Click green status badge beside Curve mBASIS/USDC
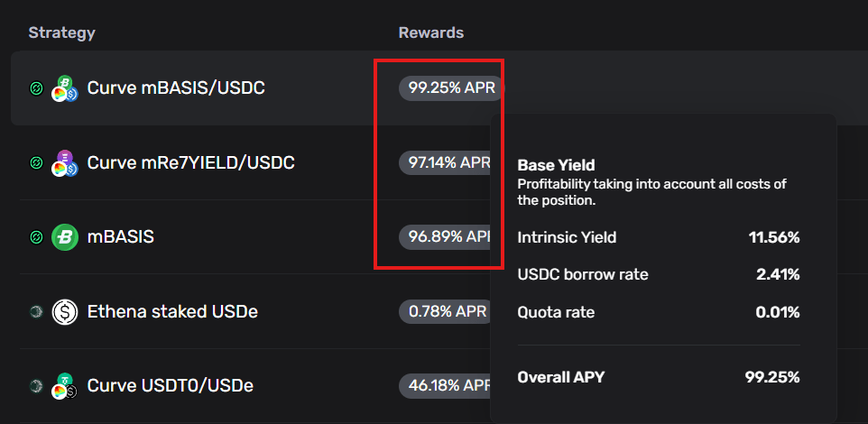This screenshot has height=424, width=868. (36, 88)
